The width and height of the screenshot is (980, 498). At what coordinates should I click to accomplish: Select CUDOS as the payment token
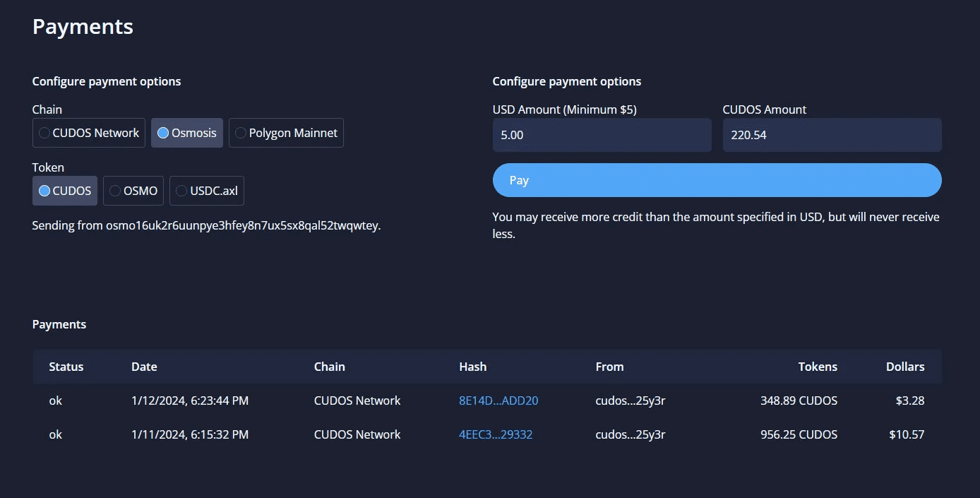click(x=64, y=191)
